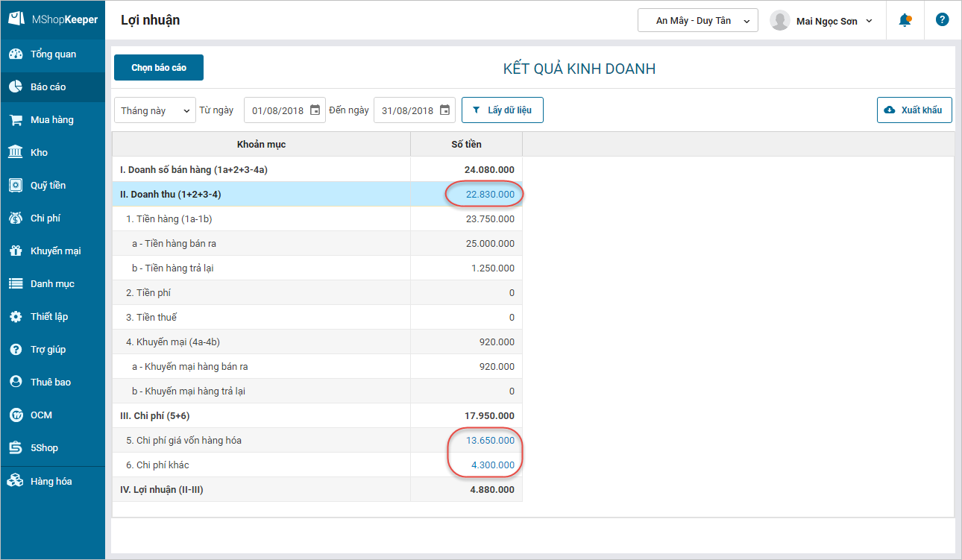Select row III. Chi phí (5+6)
This screenshot has width=962, height=560.
pyautogui.click(x=318, y=416)
